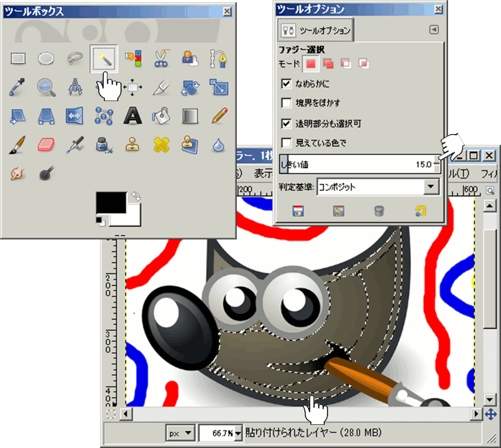Screen dimensions: 501x448
Task: Choose the Scissors Select tool
Action: (x=161, y=58)
